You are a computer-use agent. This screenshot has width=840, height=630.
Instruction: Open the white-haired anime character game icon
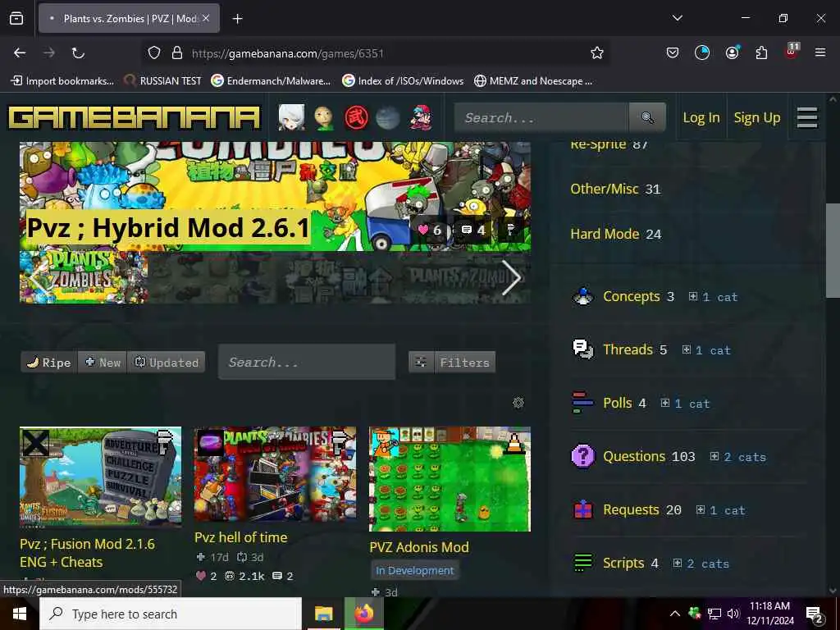pyautogui.click(x=291, y=117)
